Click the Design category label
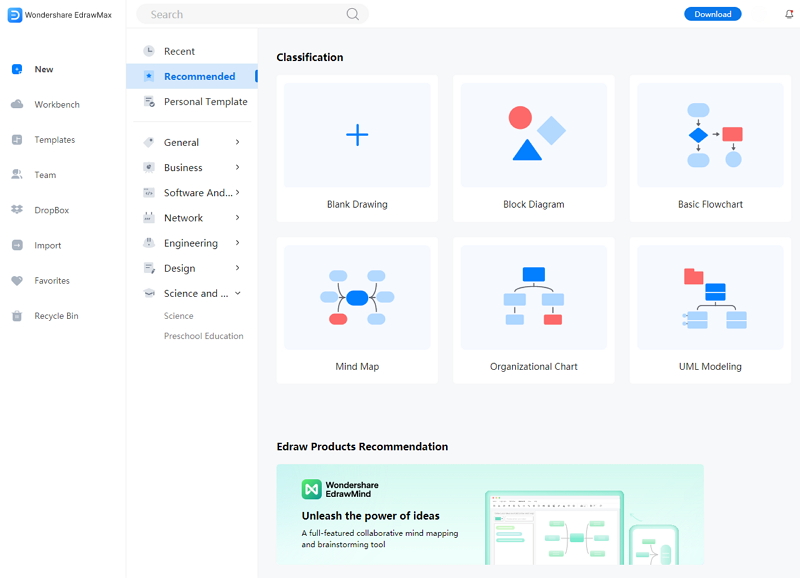The image size is (800, 578). coord(180,268)
